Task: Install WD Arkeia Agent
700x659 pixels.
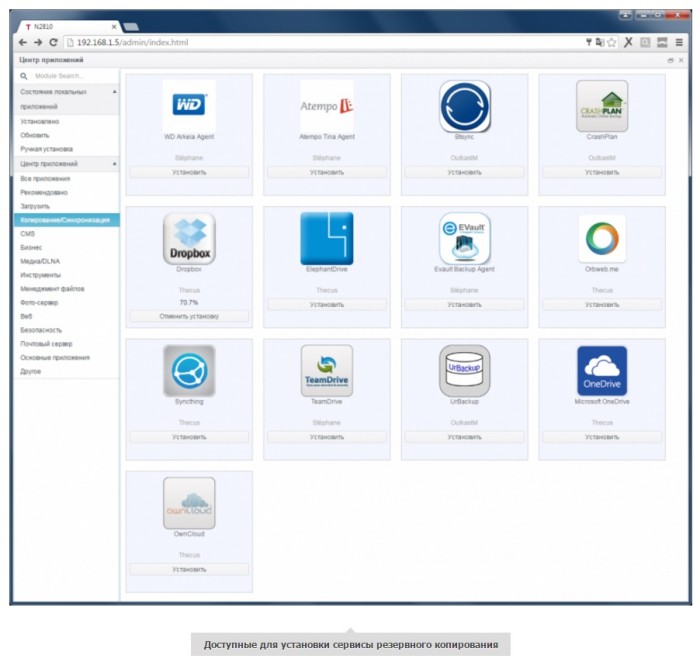Action: (189, 172)
